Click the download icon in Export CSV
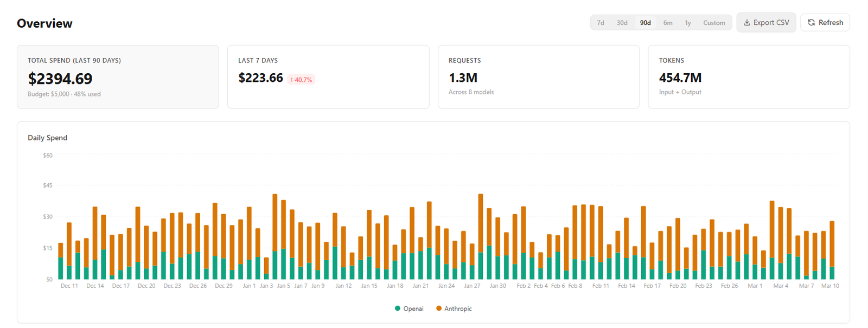 pyautogui.click(x=747, y=23)
